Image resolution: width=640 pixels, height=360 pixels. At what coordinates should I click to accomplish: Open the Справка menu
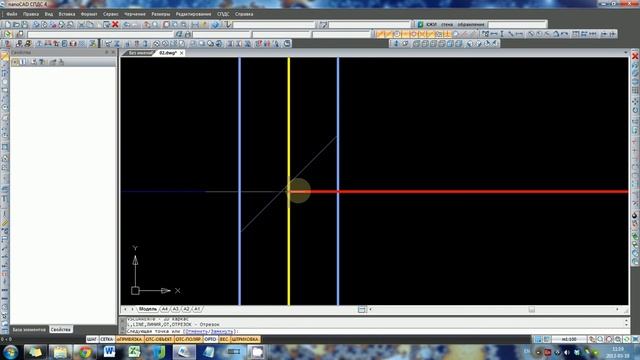click(244, 14)
